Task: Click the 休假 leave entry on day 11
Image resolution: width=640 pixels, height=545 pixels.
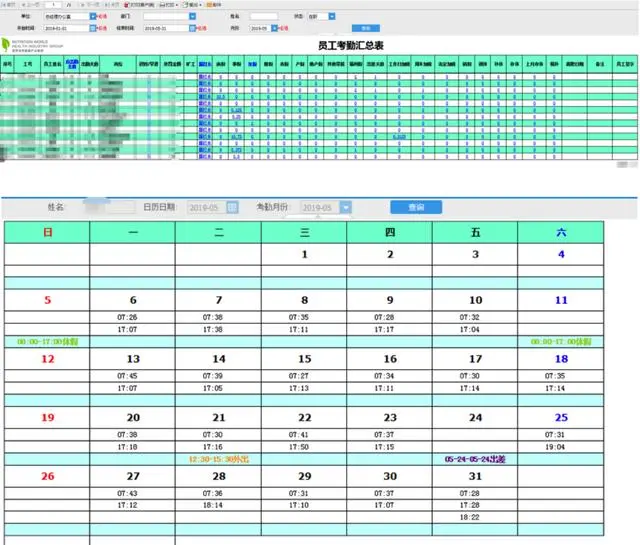Action: click(561, 342)
